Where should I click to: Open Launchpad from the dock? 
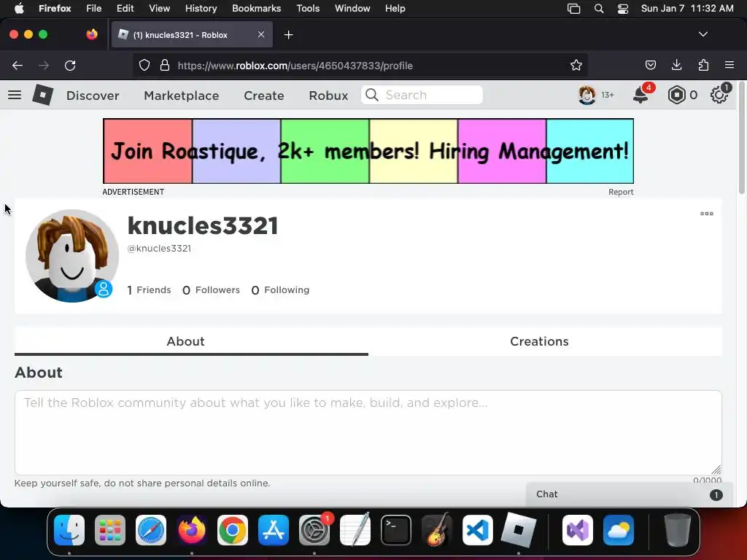pyautogui.click(x=110, y=530)
